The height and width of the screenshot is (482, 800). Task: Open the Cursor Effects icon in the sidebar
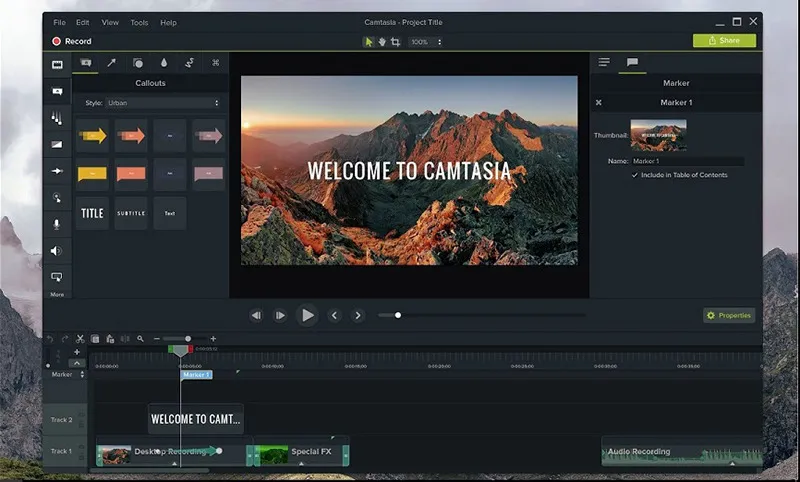pyautogui.click(x=57, y=197)
